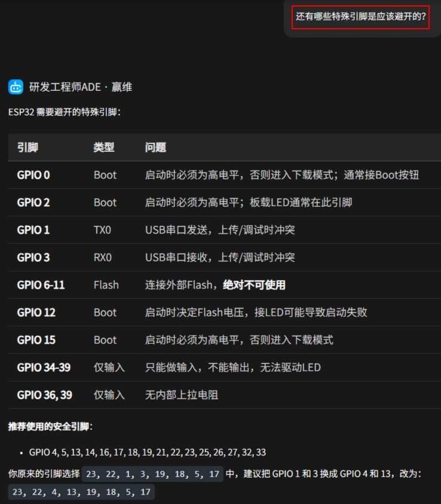The height and width of the screenshot is (504, 441).
Task: Click 仅输入 in the GPIO 36, 39 row
Action: coord(109,395)
